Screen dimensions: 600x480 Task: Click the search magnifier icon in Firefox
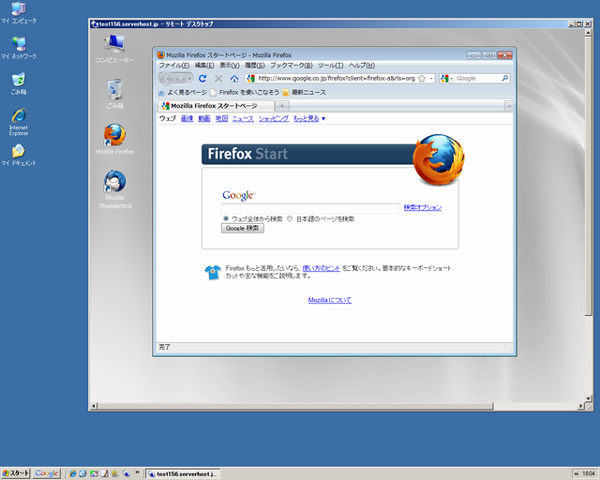(505, 78)
